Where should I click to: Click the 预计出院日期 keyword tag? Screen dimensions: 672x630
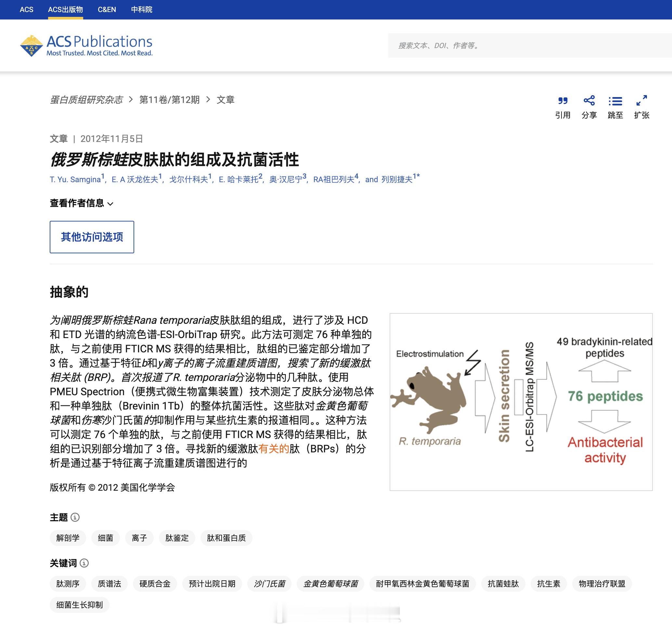pos(212,584)
